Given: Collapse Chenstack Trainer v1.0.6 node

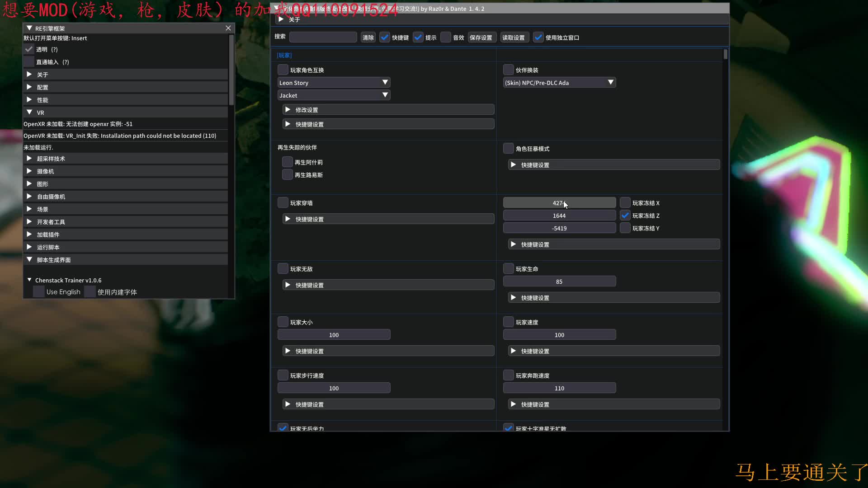Looking at the screenshot, I should (29, 280).
